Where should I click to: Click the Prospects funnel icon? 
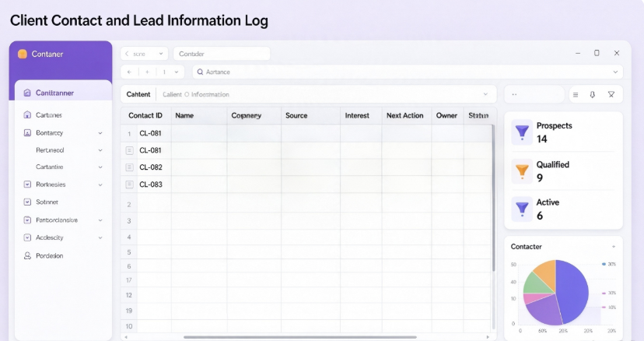[522, 132]
